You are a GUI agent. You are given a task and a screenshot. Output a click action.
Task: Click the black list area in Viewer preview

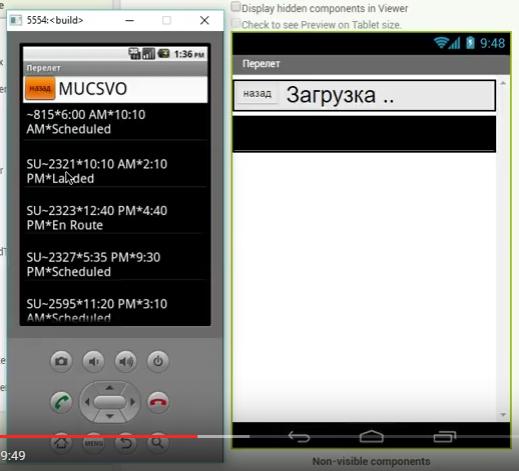click(x=364, y=133)
